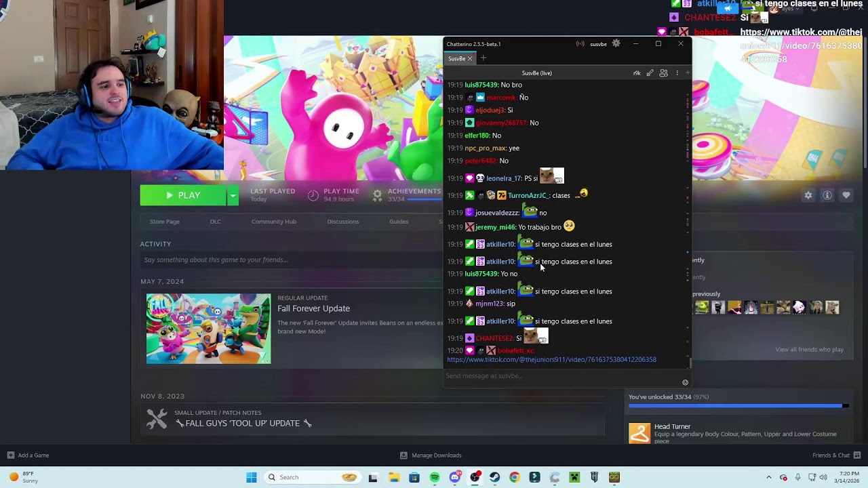Screen dimensions: 868x488
Task: Open Friends & Chat in Steam
Action: pyautogui.click(x=836, y=455)
